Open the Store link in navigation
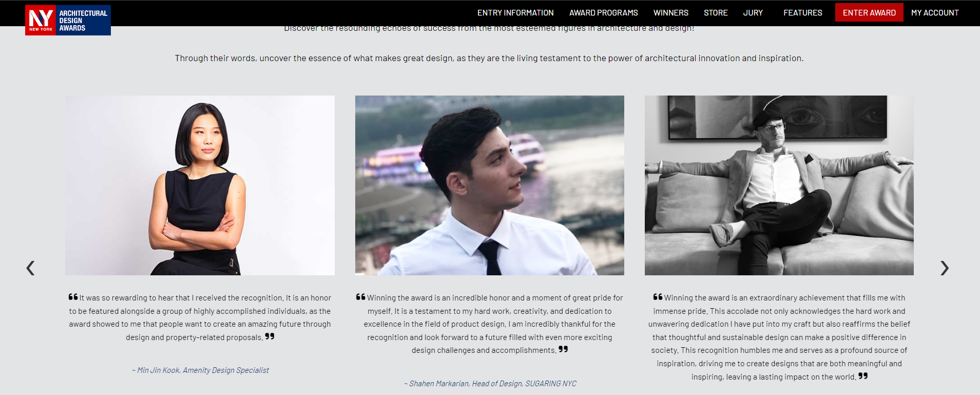This screenshot has width=980, height=395. pyautogui.click(x=716, y=13)
